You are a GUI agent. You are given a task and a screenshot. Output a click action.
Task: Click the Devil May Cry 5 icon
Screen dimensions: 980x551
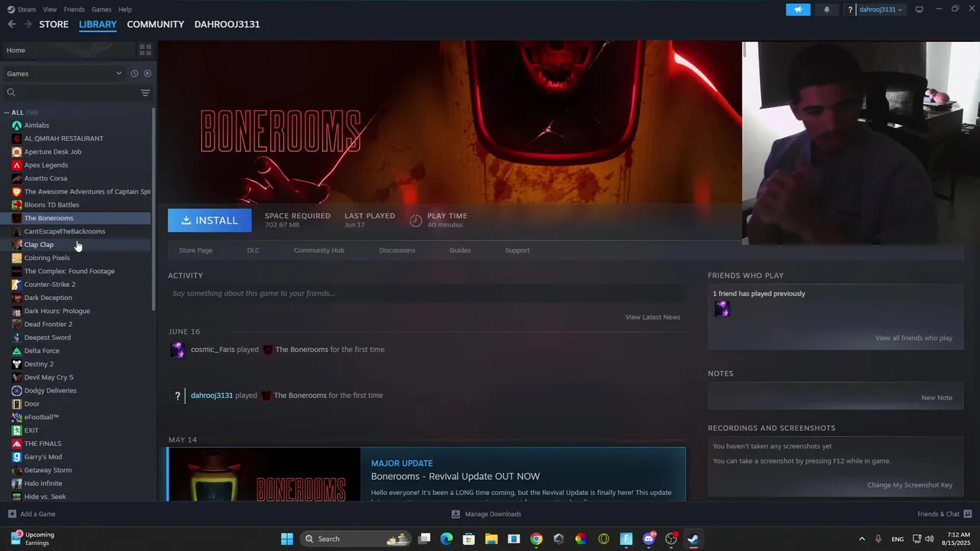[17, 377]
